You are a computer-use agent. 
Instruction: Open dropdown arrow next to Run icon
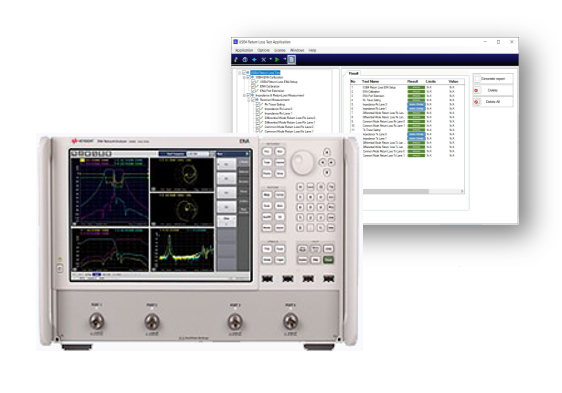284,59
